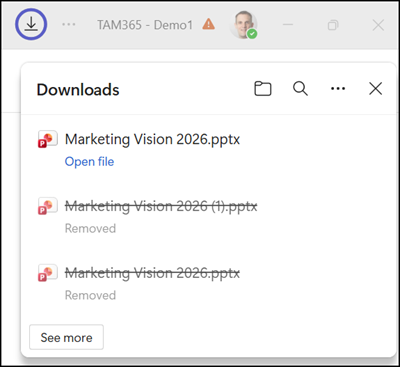Restore down the window
The height and width of the screenshot is (367, 400).
(x=333, y=25)
